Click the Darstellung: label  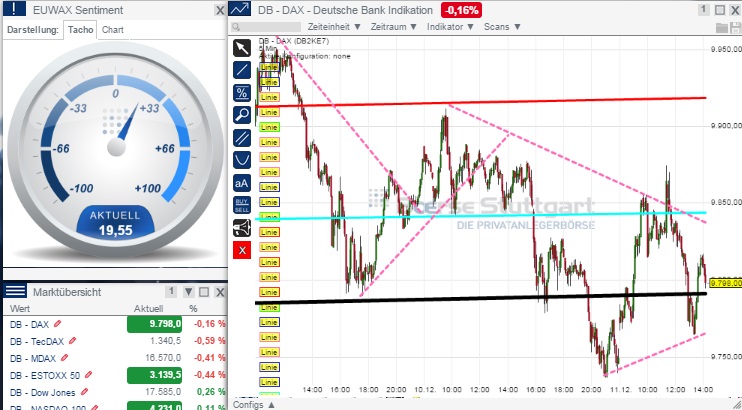pyautogui.click(x=33, y=30)
